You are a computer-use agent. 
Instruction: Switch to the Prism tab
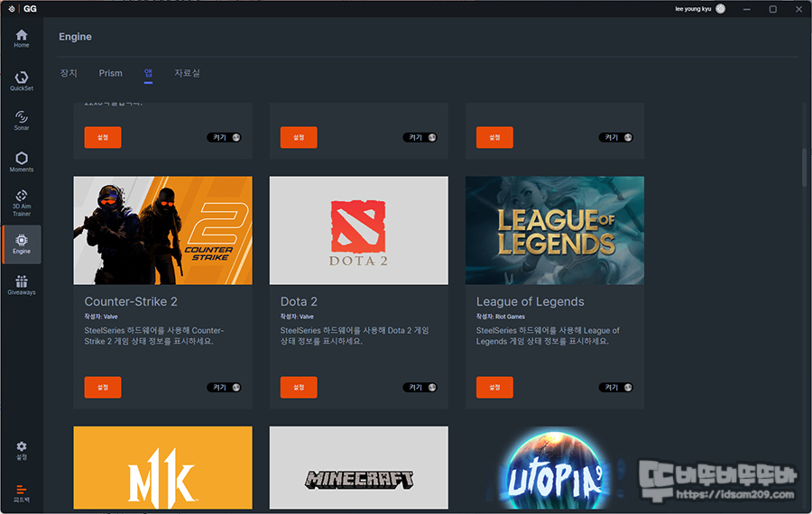(x=110, y=73)
